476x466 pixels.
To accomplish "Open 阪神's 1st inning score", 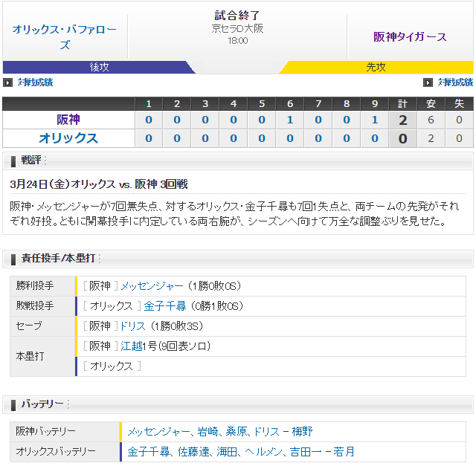I will [x=149, y=120].
